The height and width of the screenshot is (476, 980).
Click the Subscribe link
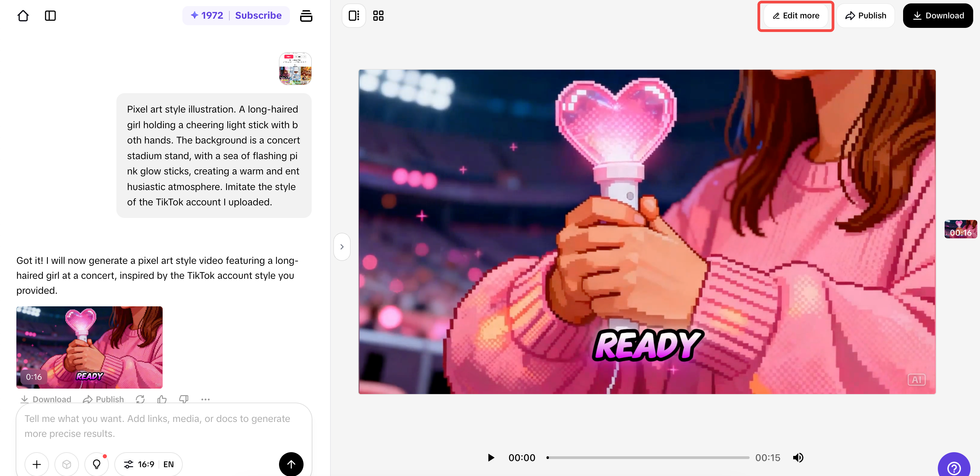click(258, 16)
